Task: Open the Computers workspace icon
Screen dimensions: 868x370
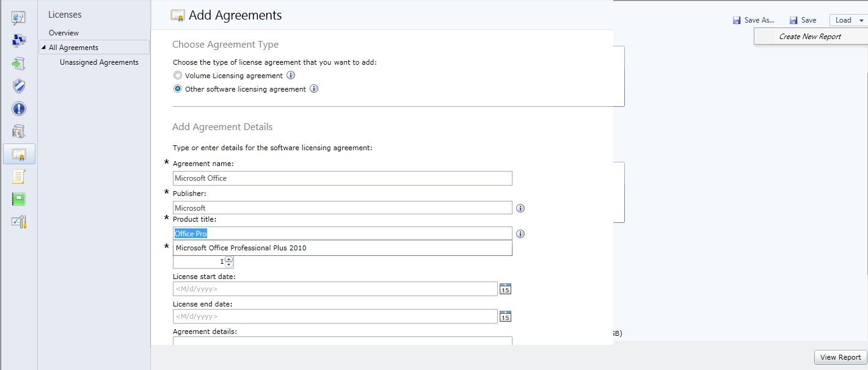Action: tap(18, 40)
